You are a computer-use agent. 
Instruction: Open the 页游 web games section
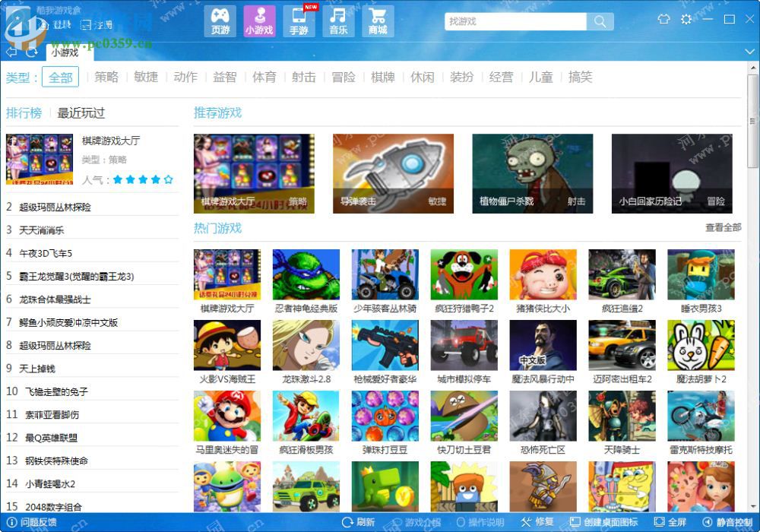(220, 21)
